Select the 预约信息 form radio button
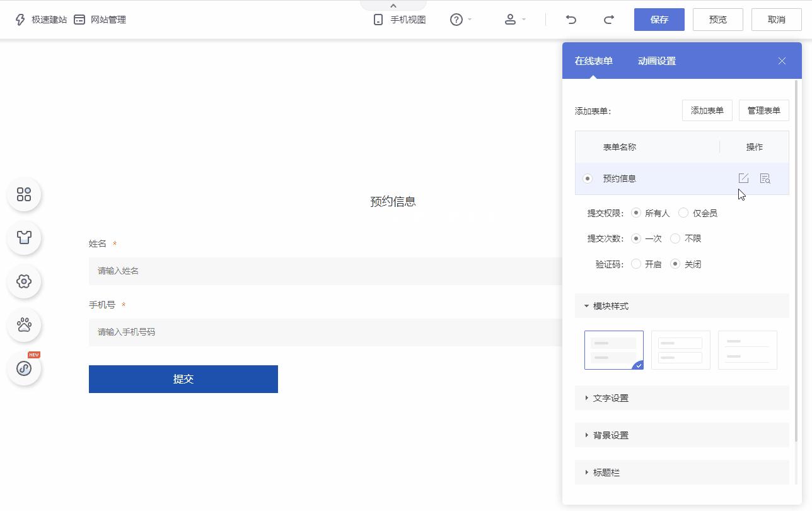The height and width of the screenshot is (511, 812). tap(588, 179)
